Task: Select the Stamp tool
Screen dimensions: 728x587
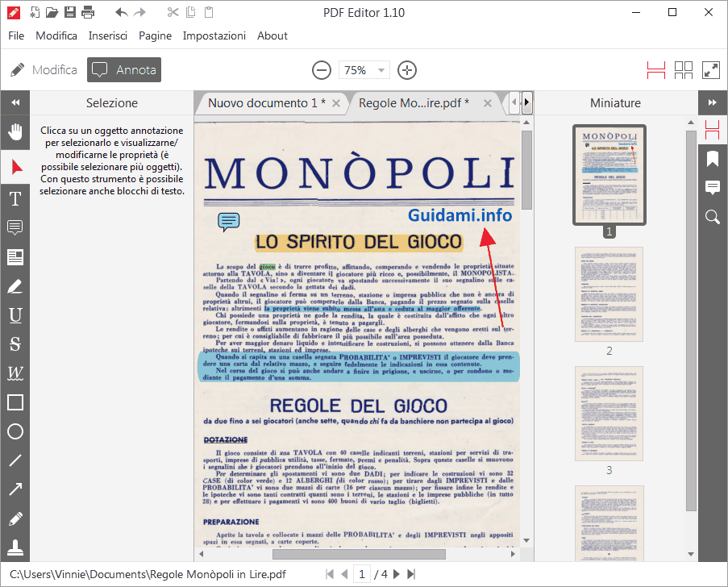Action: [x=15, y=547]
